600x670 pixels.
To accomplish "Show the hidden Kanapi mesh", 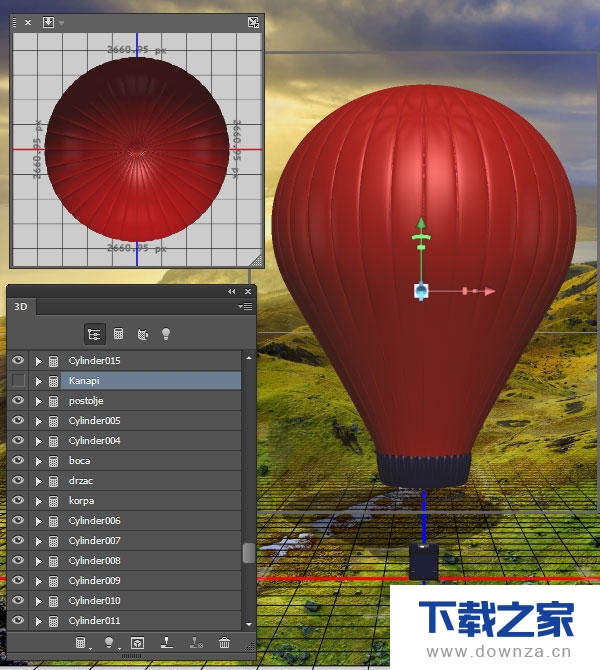I will pos(18,380).
